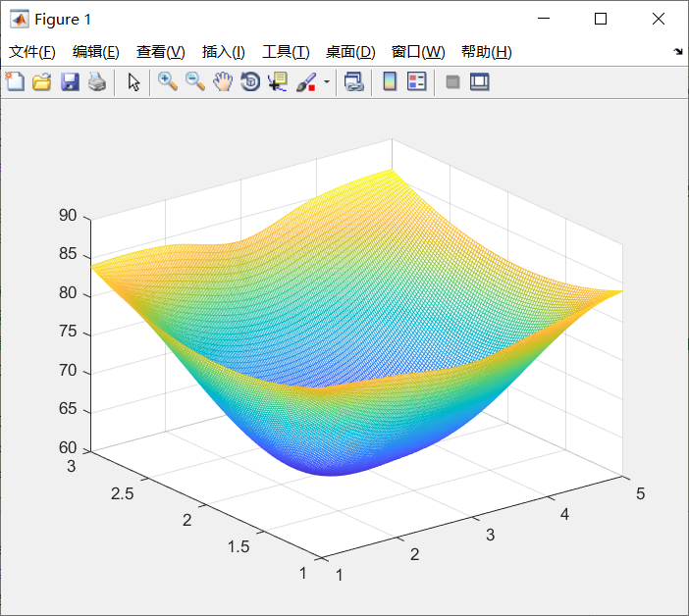Click the Link Plot toolbar button

pos(353,82)
